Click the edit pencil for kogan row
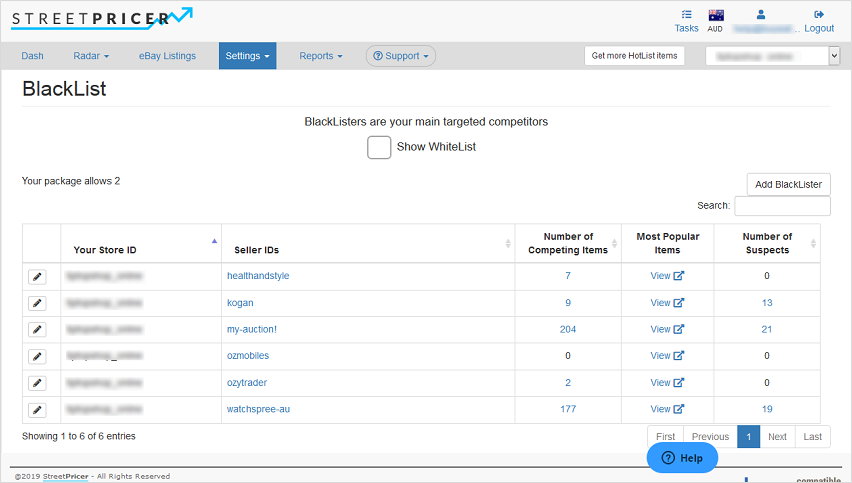The width and height of the screenshot is (852, 483). tap(37, 303)
